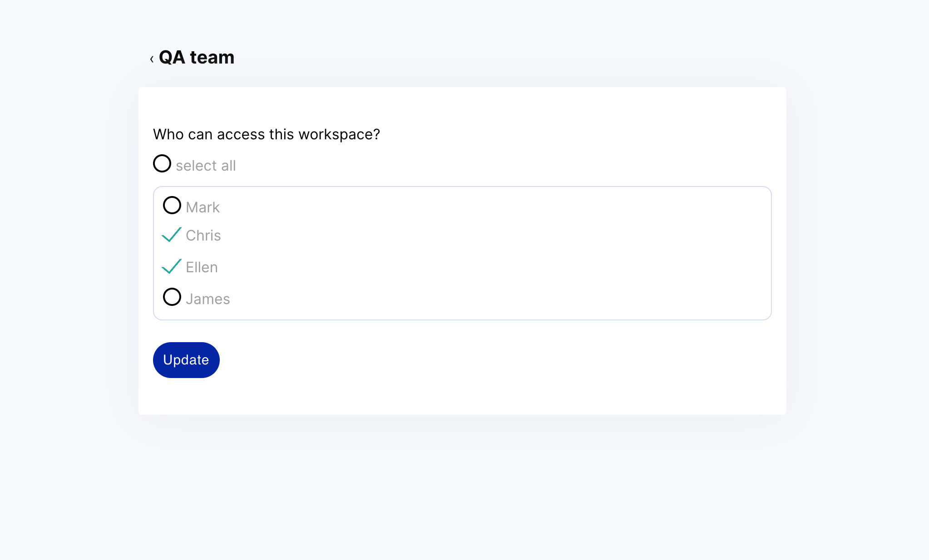This screenshot has width=929, height=560.
Task: Click the green check icon next to Chris
Action: click(x=171, y=234)
